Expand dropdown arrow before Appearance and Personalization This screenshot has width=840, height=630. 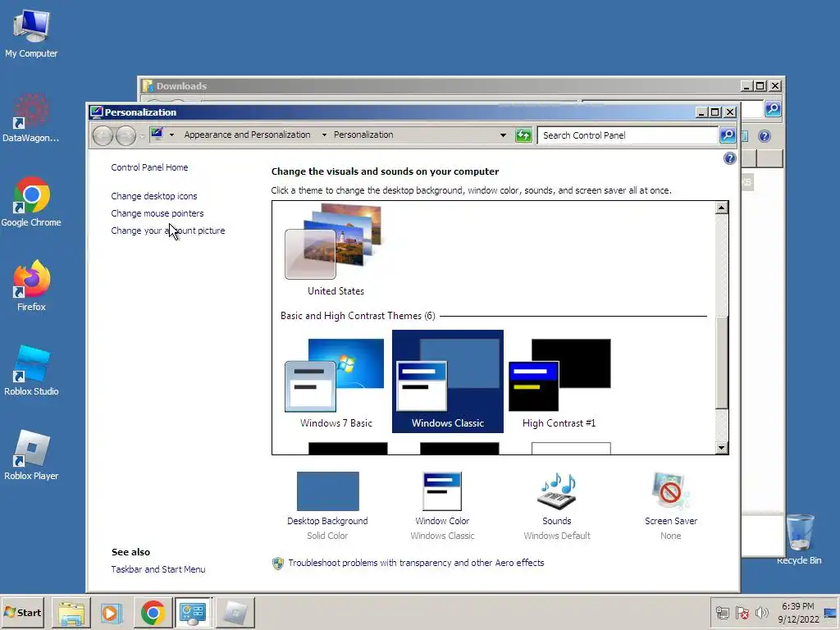pos(171,135)
